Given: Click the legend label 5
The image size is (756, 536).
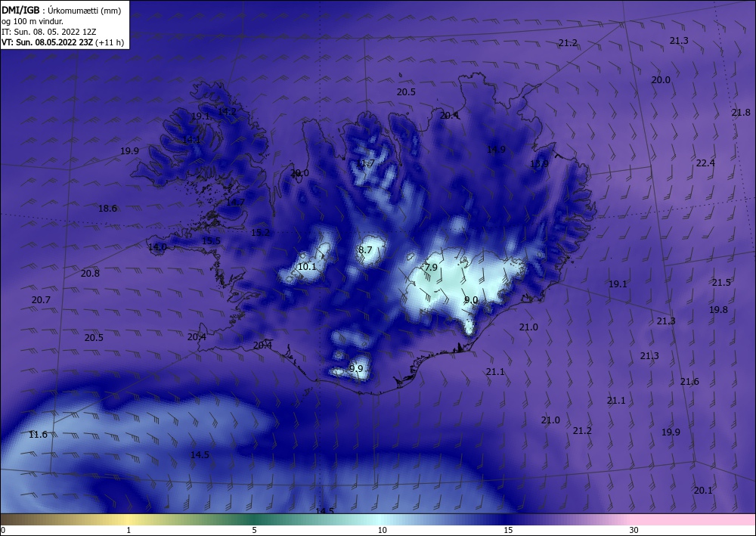Looking at the screenshot, I should click(x=254, y=530).
